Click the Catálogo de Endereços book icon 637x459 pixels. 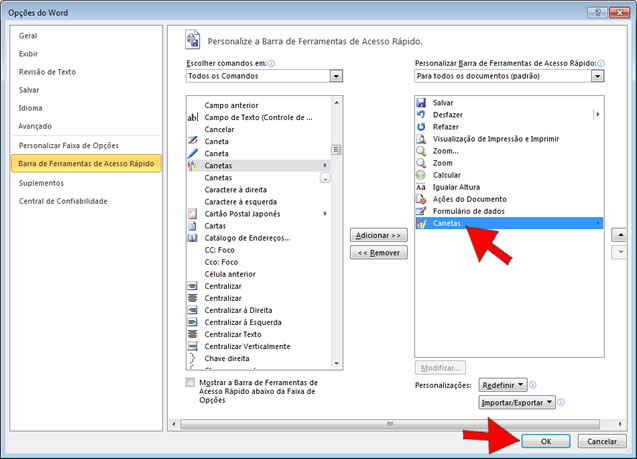pyautogui.click(x=193, y=238)
